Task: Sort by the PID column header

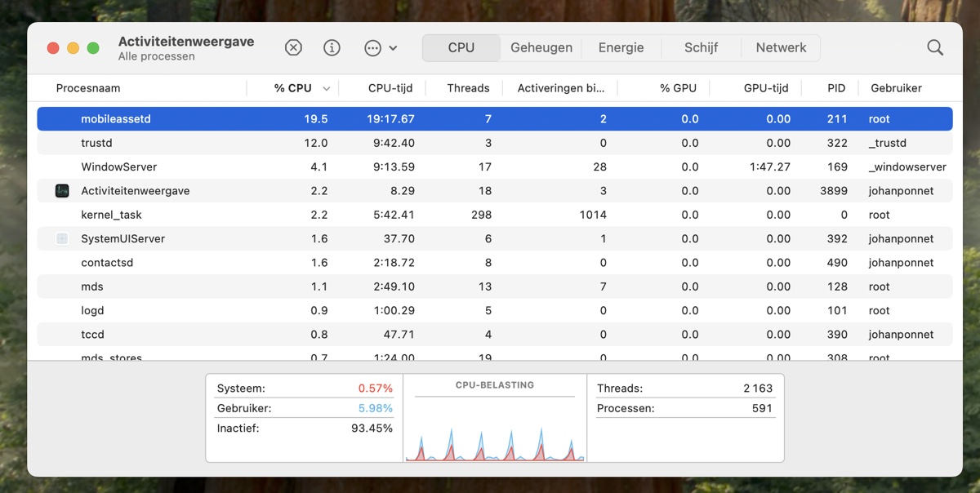Action: [x=836, y=88]
